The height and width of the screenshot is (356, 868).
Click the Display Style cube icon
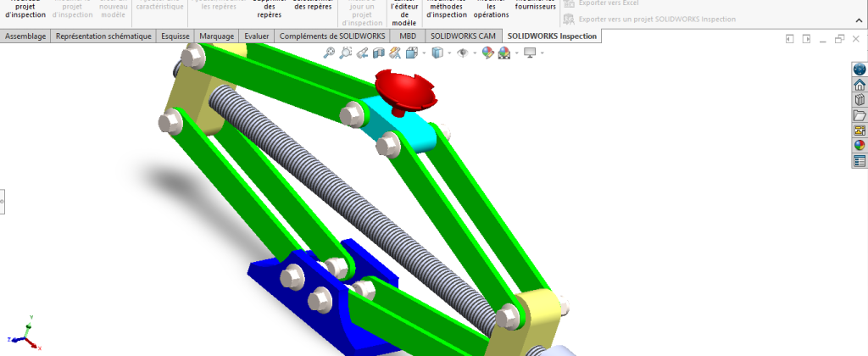(437, 53)
